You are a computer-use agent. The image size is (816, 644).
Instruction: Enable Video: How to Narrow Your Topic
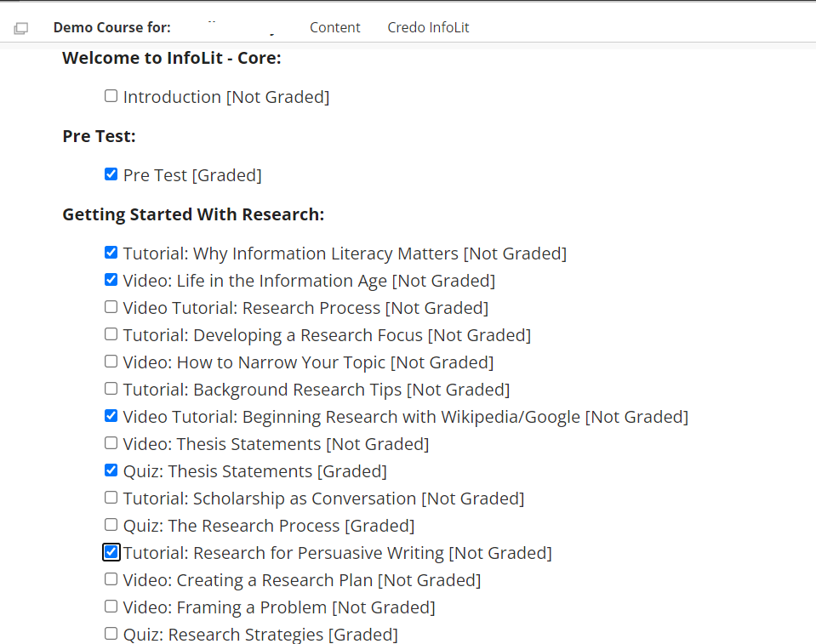(x=111, y=361)
